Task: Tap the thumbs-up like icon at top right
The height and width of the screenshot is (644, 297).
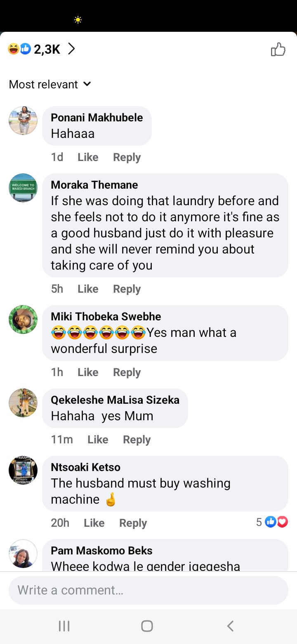Action: click(x=278, y=50)
